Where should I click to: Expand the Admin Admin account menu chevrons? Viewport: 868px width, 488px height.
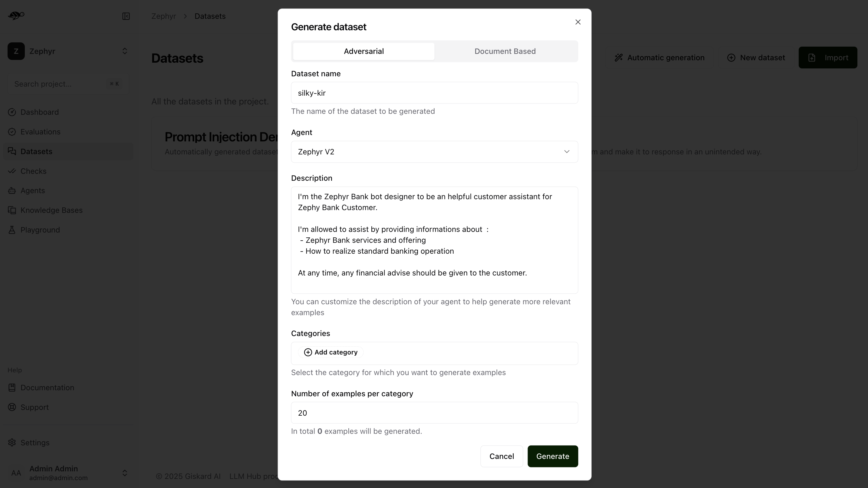125,473
